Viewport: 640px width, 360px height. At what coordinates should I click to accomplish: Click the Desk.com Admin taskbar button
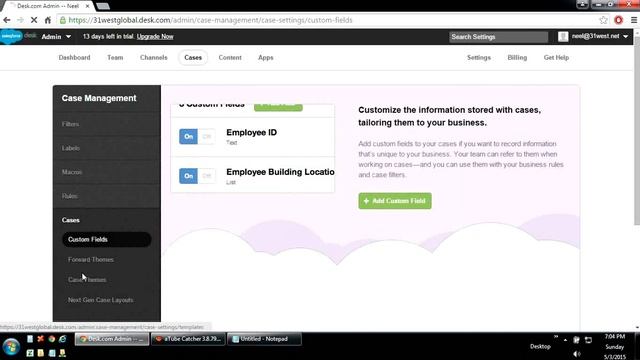coord(112,339)
